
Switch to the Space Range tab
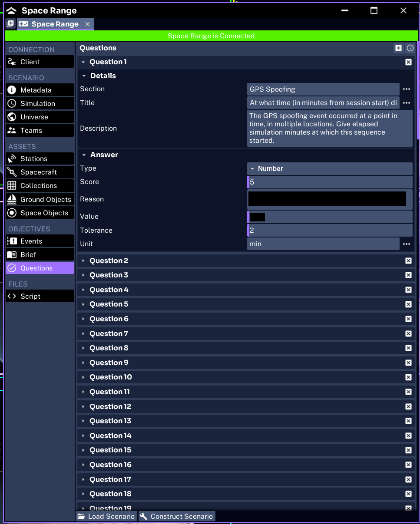(x=55, y=24)
